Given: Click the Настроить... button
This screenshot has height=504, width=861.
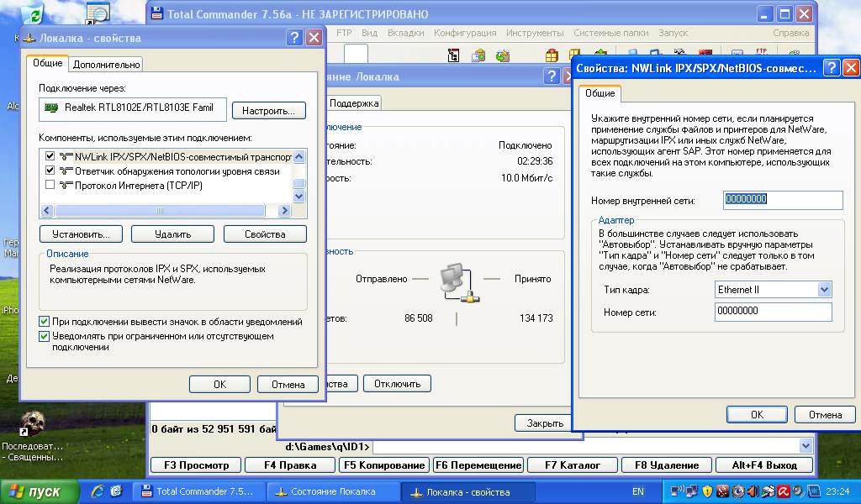Looking at the screenshot, I should click(x=268, y=111).
